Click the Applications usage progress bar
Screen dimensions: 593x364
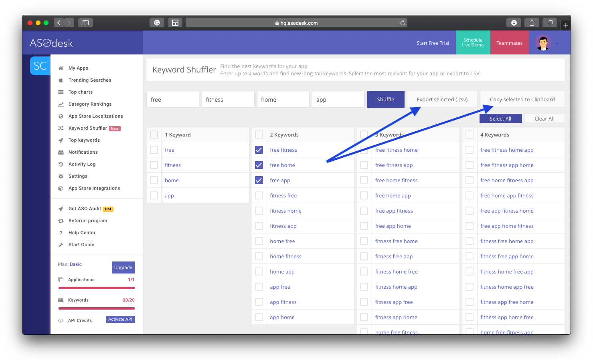coord(97,288)
